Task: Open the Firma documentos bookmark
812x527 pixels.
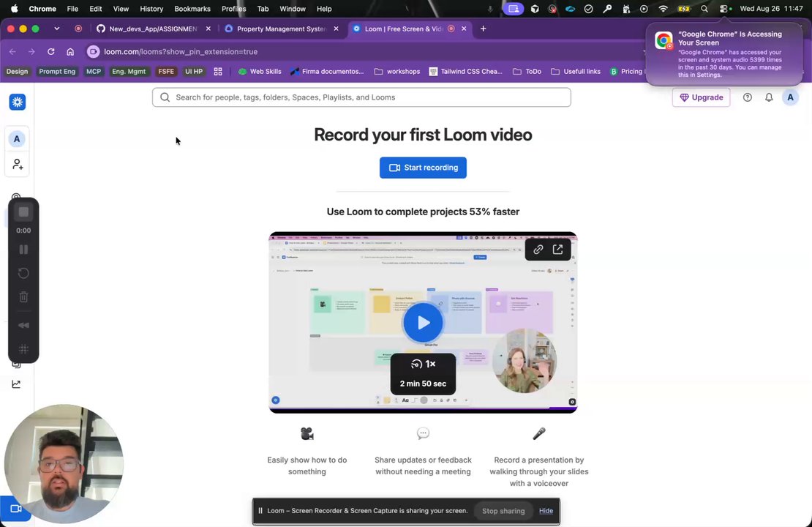Action: (327, 72)
